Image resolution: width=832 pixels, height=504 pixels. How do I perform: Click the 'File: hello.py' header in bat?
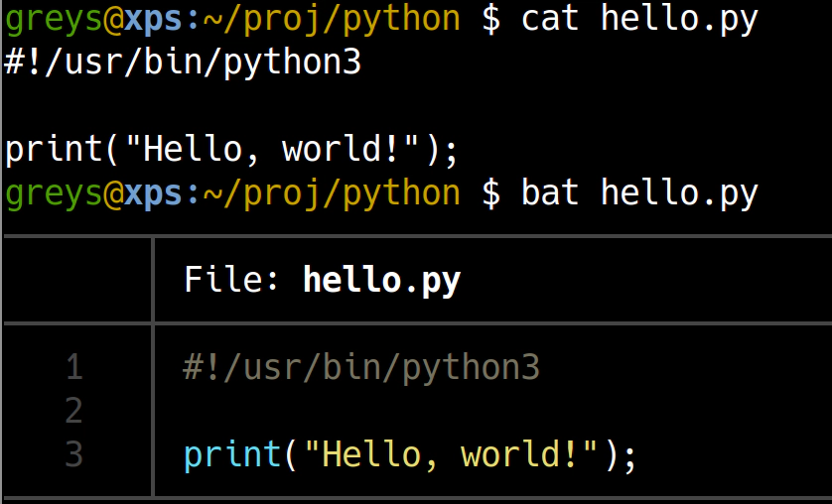(x=322, y=280)
